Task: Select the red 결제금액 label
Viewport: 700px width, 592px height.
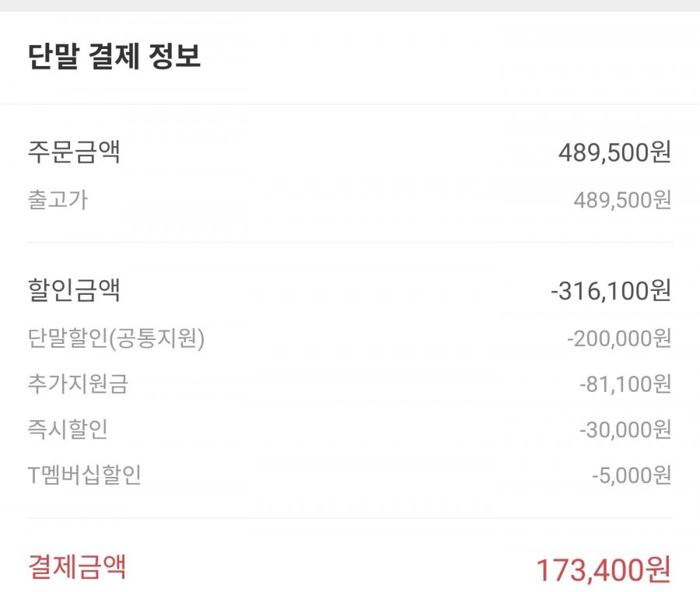Action: click(76, 567)
